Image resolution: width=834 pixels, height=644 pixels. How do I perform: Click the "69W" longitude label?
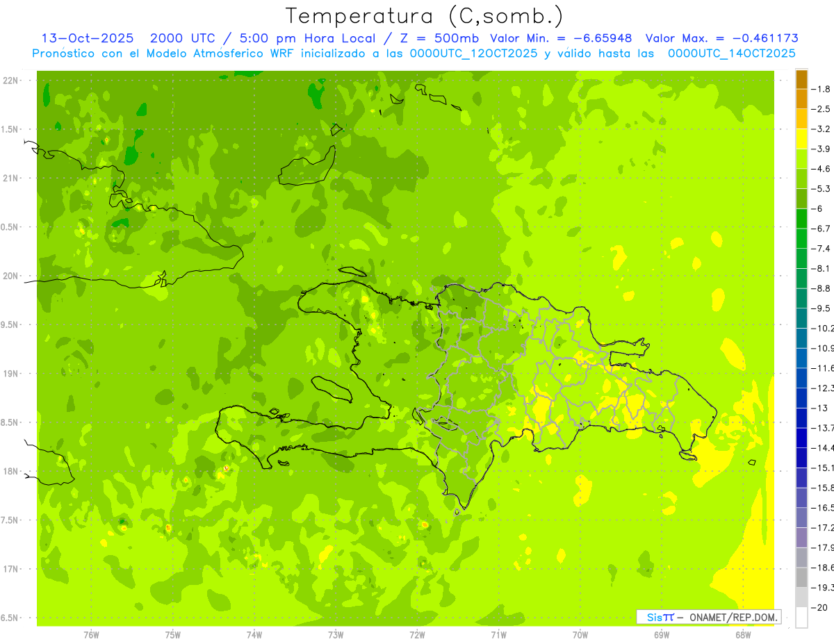662,635
